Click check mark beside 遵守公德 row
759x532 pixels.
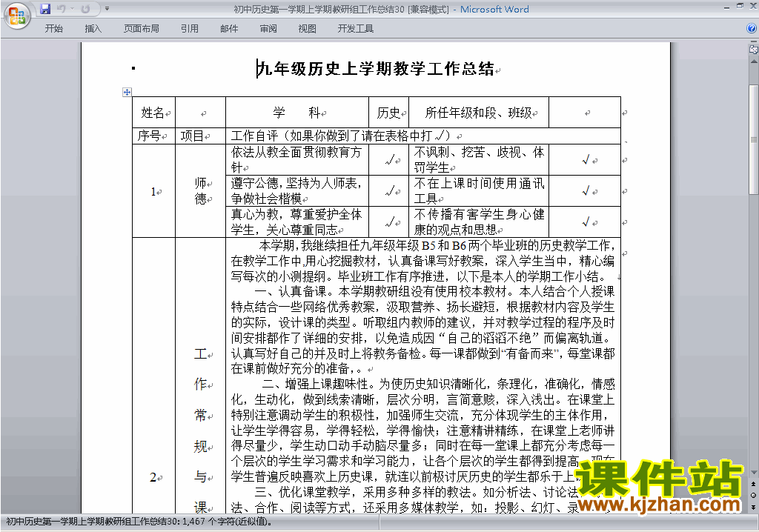pos(390,191)
